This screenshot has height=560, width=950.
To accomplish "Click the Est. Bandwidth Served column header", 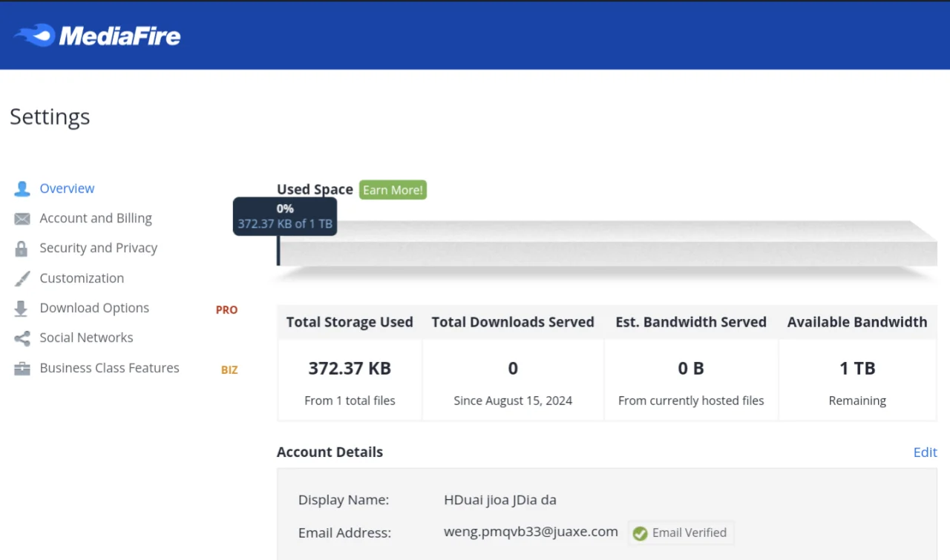I will (x=691, y=322).
